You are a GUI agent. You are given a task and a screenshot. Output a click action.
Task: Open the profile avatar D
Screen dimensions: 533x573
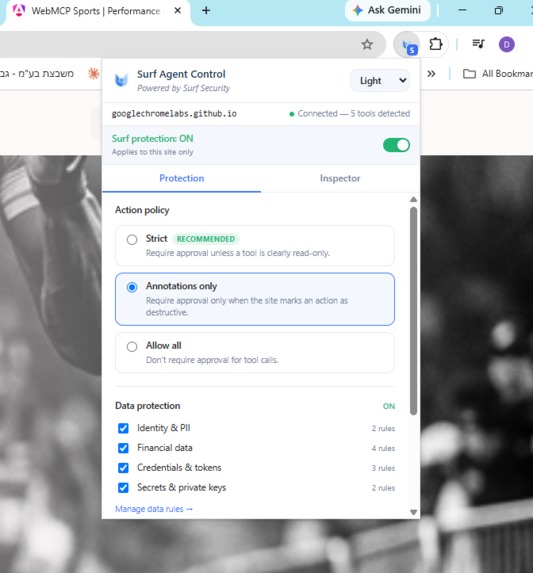click(x=506, y=45)
